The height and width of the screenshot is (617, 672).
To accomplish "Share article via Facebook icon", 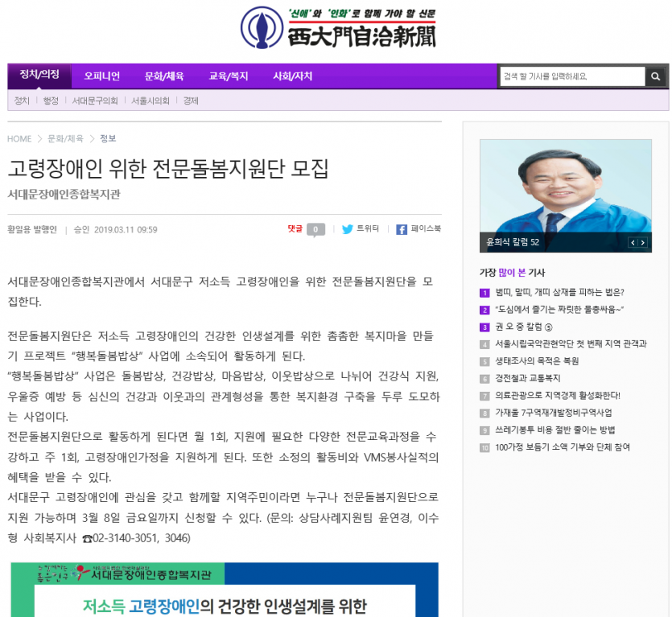I will pyautogui.click(x=401, y=229).
